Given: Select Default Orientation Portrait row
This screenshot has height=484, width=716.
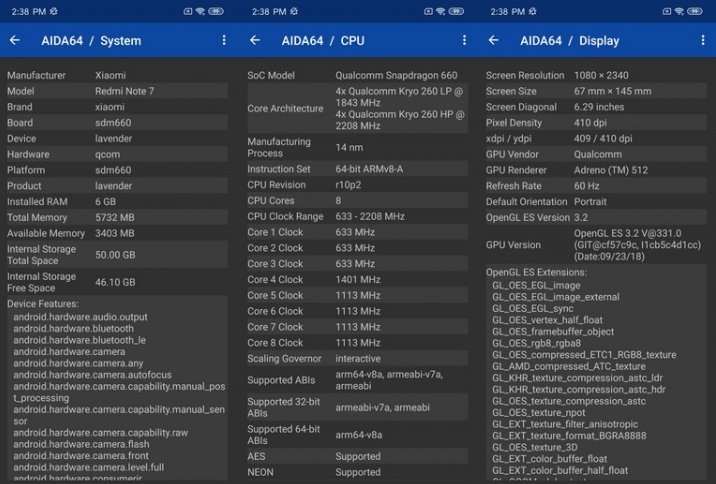Looking at the screenshot, I should point(595,202).
